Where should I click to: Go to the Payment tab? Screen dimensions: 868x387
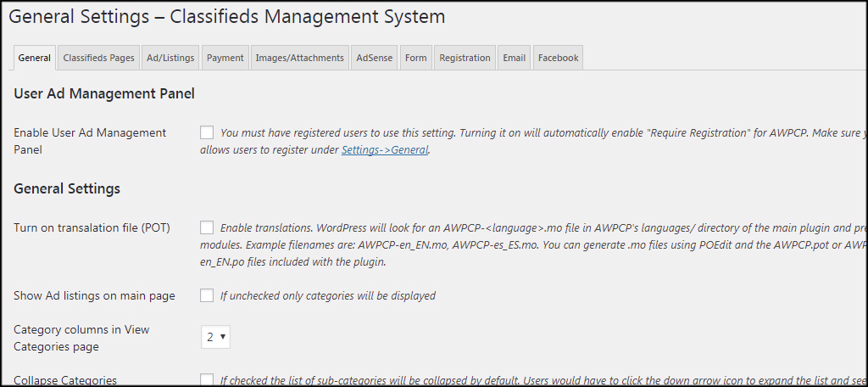[225, 58]
